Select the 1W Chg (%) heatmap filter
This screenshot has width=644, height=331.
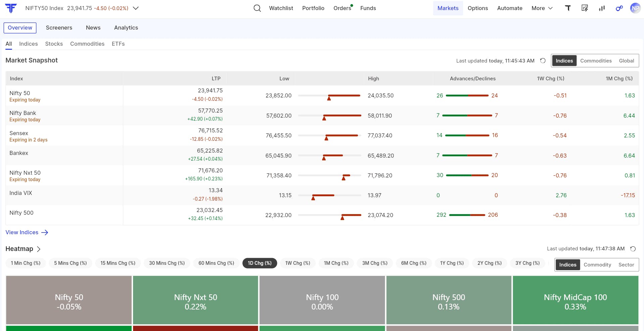[x=297, y=263]
